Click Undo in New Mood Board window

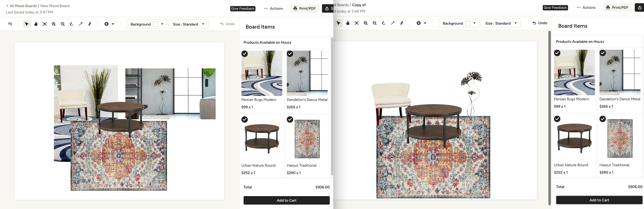tap(228, 24)
